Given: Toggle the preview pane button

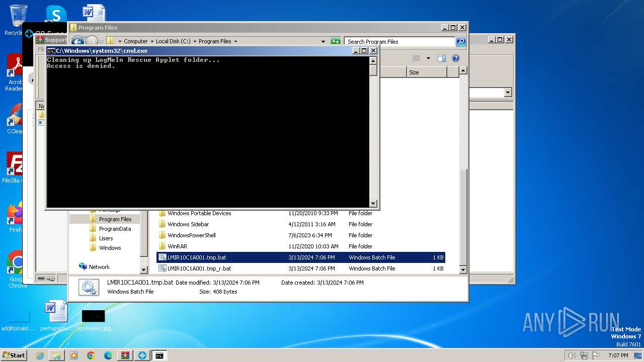Looking at the screenshot, I should pos(441,58).
